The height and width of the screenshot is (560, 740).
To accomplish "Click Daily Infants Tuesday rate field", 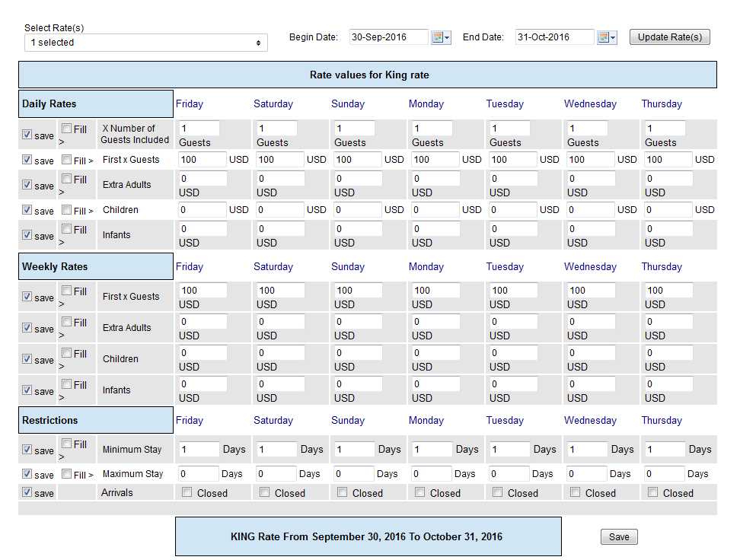I will (x=513, y=228).
